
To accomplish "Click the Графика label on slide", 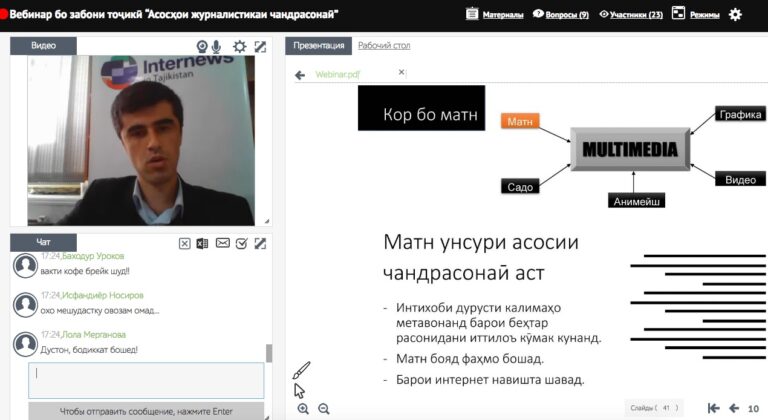I will click(740, 114).
